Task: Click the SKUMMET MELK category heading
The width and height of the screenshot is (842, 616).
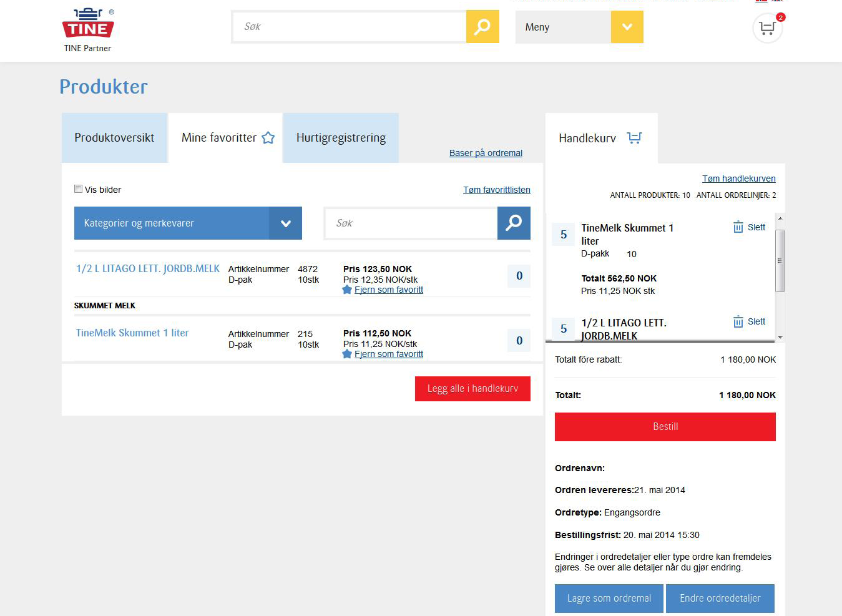Action: tap(105, 305)
